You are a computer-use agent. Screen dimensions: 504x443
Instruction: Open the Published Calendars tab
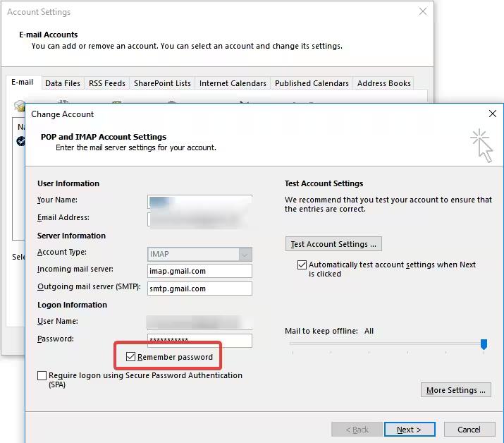pos(312,83)
